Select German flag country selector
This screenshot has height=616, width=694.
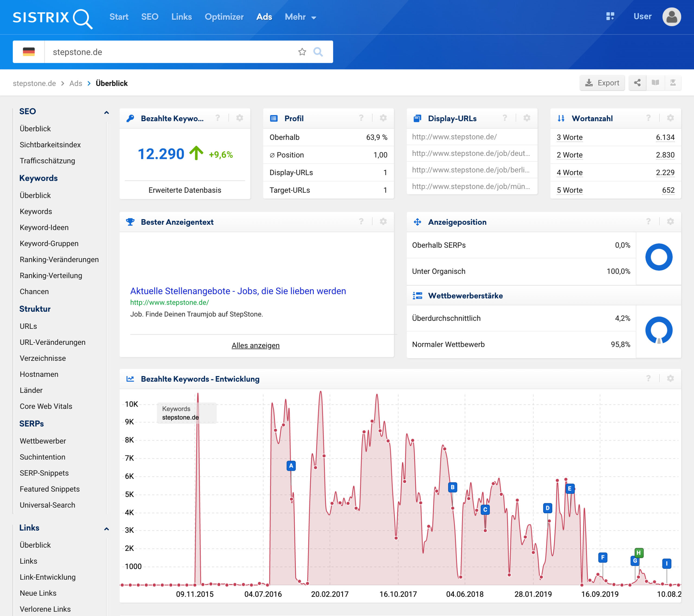tap(29, 52)
